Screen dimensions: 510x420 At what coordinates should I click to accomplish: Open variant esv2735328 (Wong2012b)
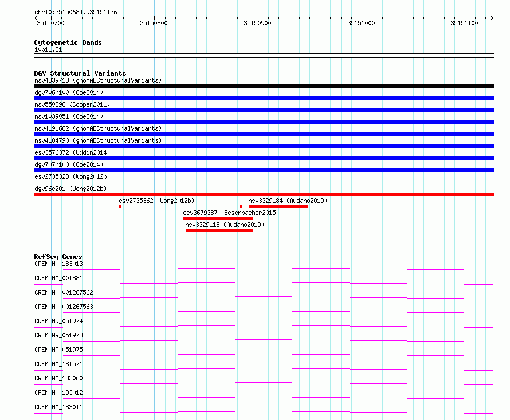click(x=72, y=176)
